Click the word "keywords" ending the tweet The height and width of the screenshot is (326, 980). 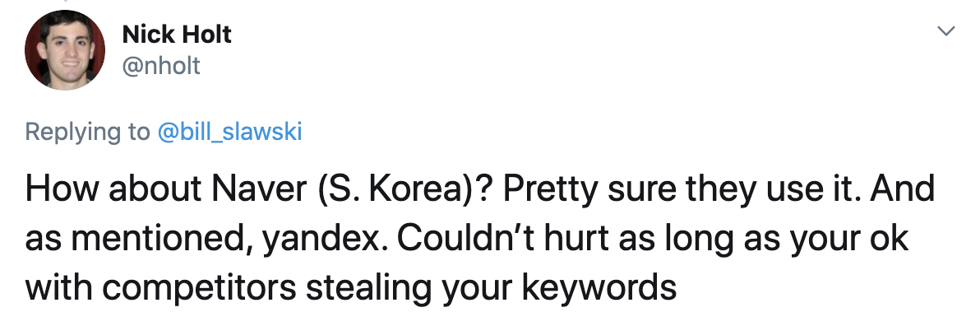[x=599, y=288]
